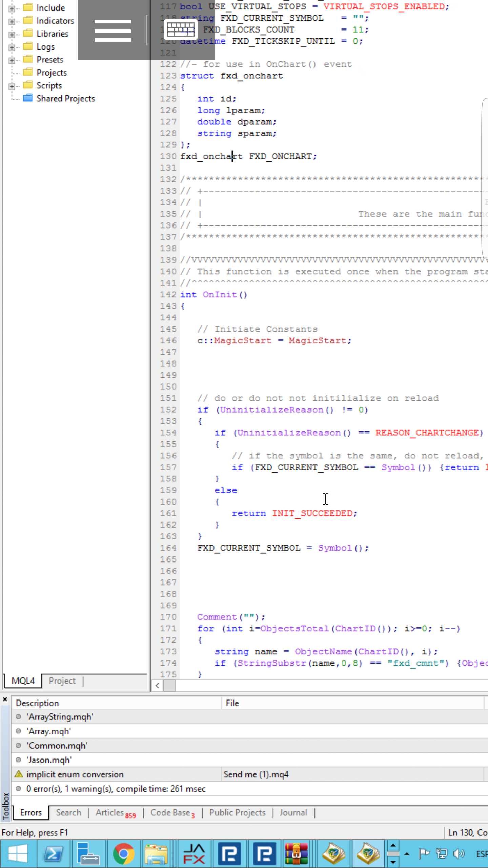Image resolution: width=488 pixels, height=868 pixels.
Task: Click the warning triangle icon
Action: pos(19,774)
